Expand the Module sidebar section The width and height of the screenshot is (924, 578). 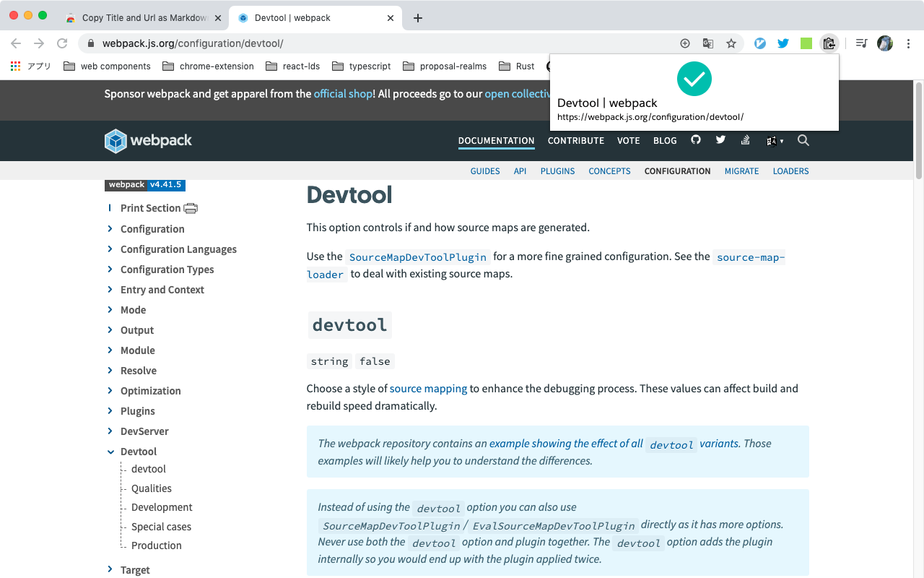tap(110, 350)
